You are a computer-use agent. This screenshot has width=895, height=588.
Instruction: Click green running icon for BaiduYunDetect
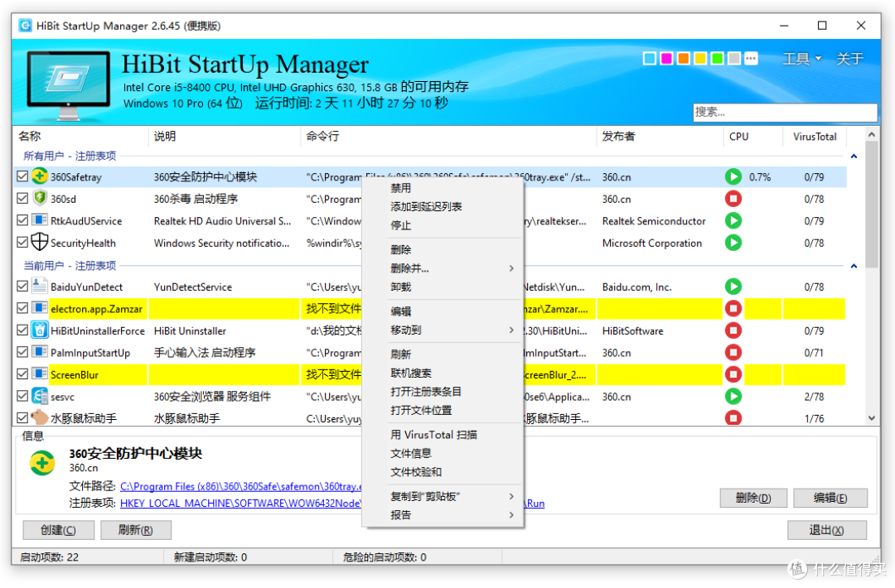[x=733, y=287]
